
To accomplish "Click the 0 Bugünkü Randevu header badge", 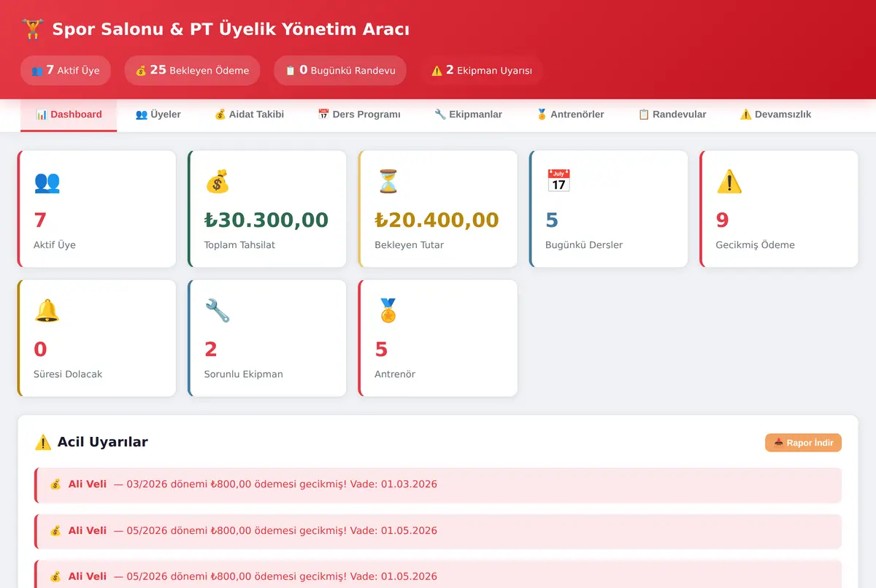I will 340,71.
